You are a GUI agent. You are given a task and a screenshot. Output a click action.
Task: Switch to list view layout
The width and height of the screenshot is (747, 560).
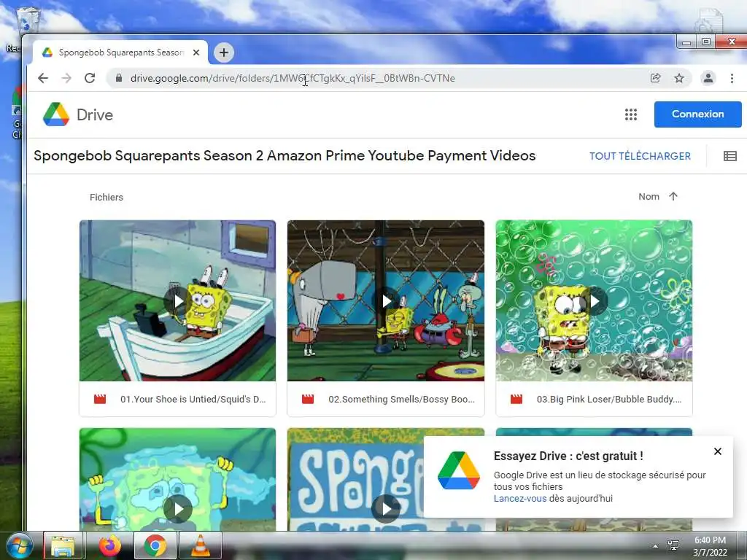click(x=729, y=156)
